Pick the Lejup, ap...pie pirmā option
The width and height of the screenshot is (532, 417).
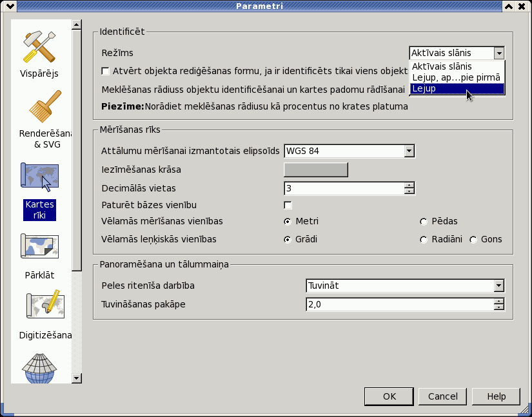457,77
